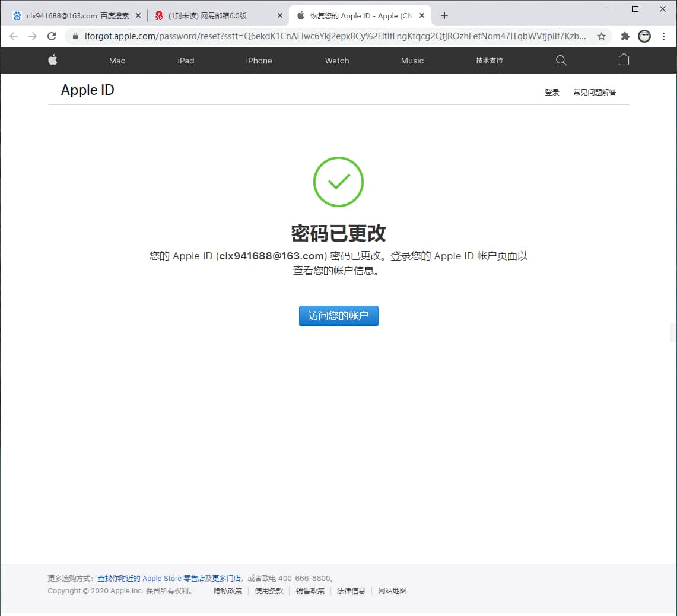Open a new browser tab
Viewport: 677px width, 616px height.
pyautogui.click(x=444, y=15)
